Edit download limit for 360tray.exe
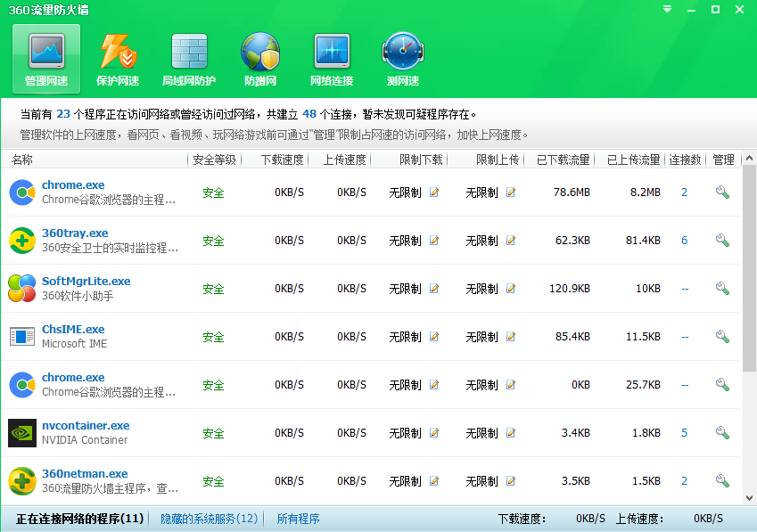Viewport: 757px width, 532px height. [434, 241]
